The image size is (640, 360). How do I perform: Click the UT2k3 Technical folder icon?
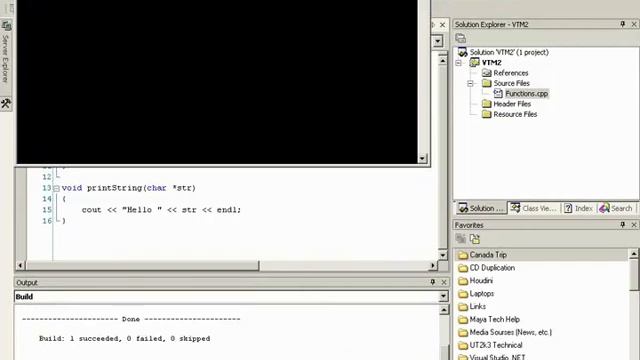pos(462,345)
